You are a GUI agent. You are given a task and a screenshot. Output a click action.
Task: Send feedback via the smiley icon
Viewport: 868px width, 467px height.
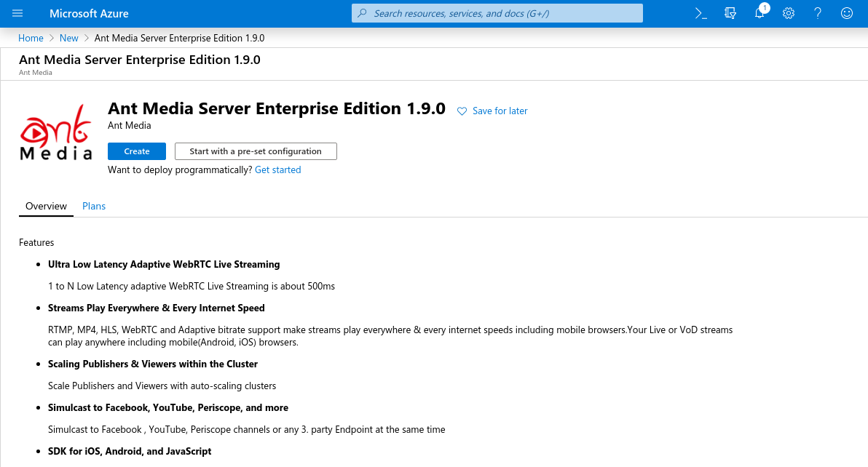(x=846, y=13)
